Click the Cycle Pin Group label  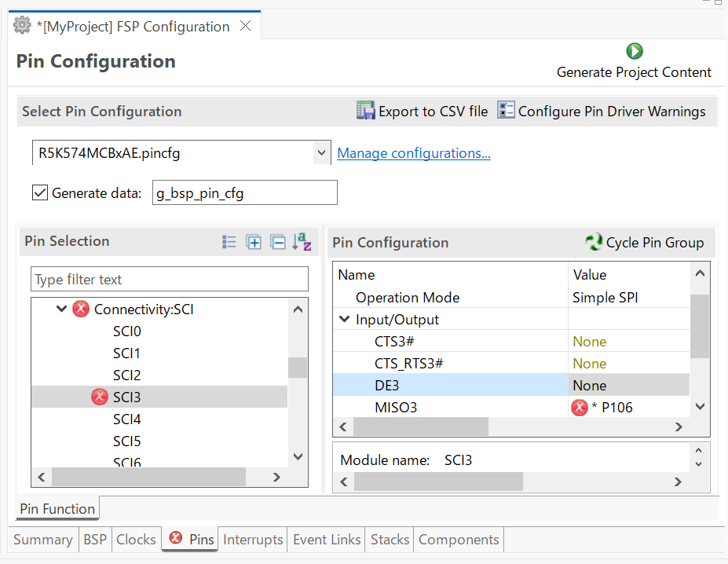coord(655,243)
